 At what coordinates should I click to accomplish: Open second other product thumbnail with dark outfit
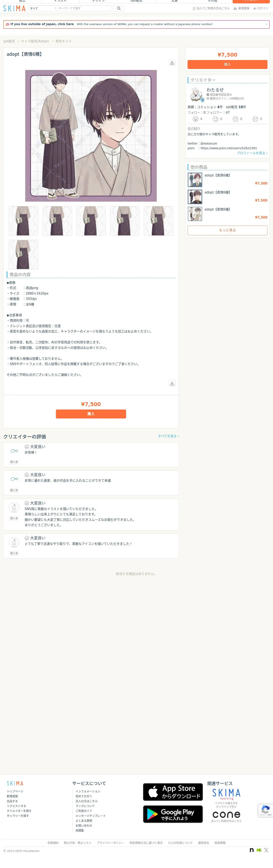[195, 197]
